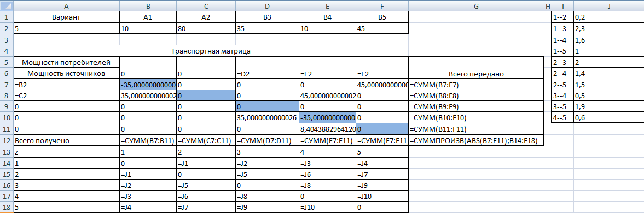Click cell E8 with 45,0000000000002
Viewport: 644px width, 213px height.
(327, 96)
